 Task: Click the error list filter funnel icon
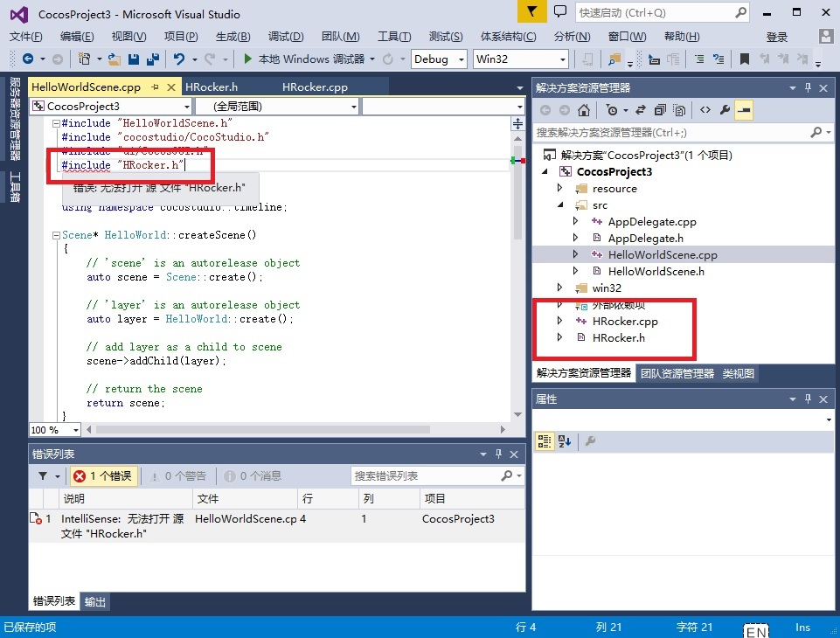pos(43,475)
